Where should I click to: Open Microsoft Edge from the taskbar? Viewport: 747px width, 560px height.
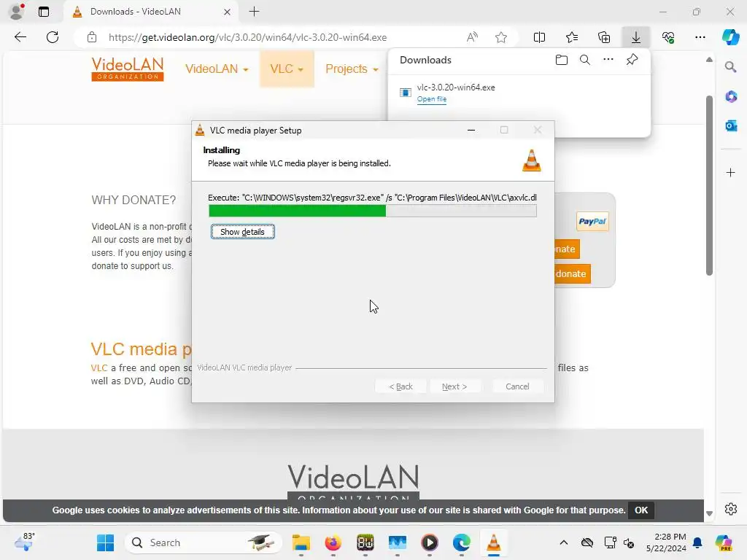coord(461,542)
